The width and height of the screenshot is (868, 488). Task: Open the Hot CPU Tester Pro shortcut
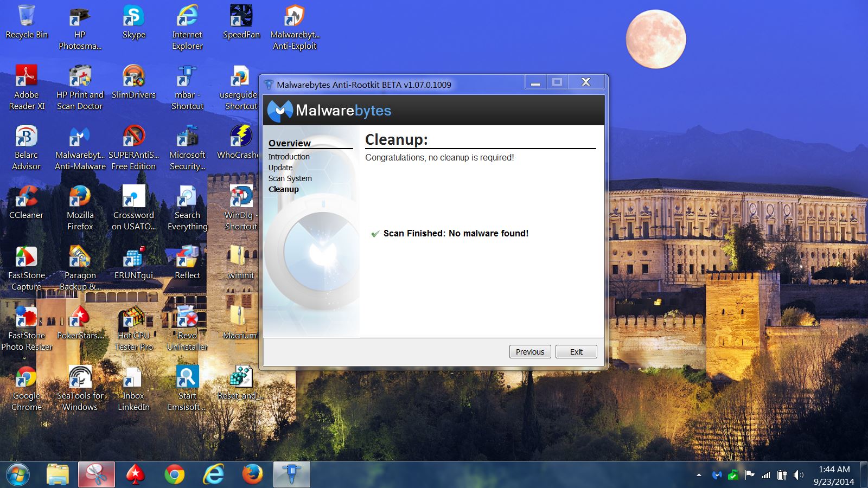tap(133, 329)
